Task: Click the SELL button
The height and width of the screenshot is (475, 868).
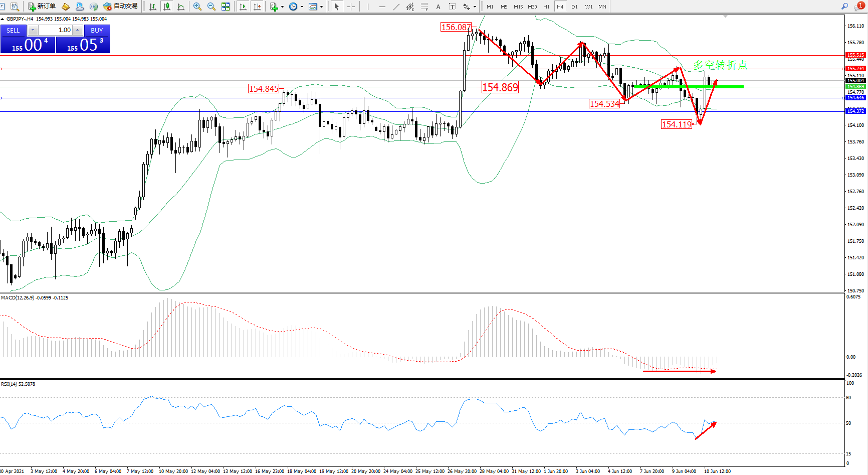Action: click(x=13, y=31)
